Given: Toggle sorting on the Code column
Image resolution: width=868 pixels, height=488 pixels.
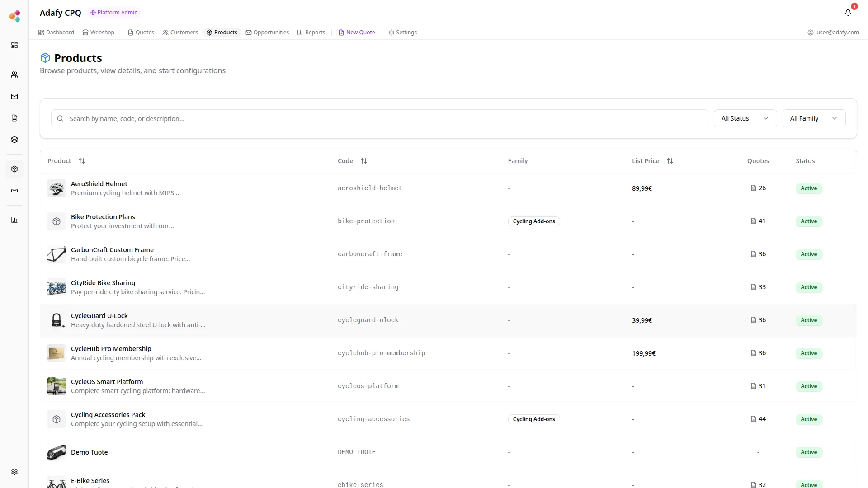Looking at the screenshot, I should [363, 161].
